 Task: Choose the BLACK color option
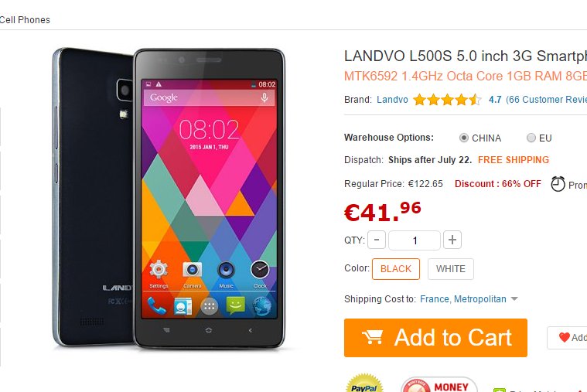tap(396, 269)
